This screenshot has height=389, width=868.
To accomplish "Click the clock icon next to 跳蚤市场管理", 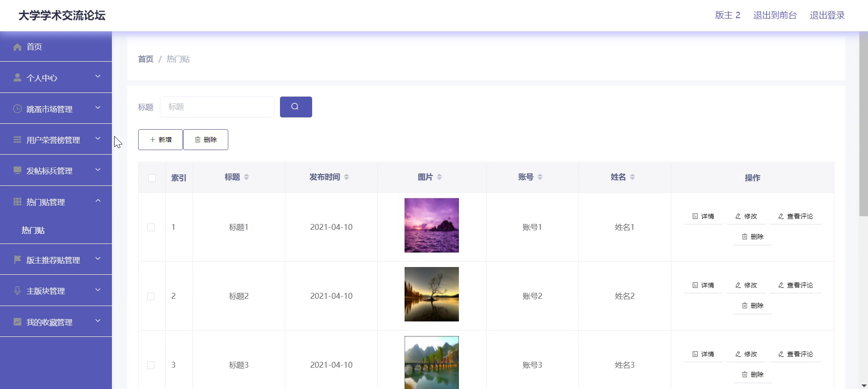I will [17, 109].
